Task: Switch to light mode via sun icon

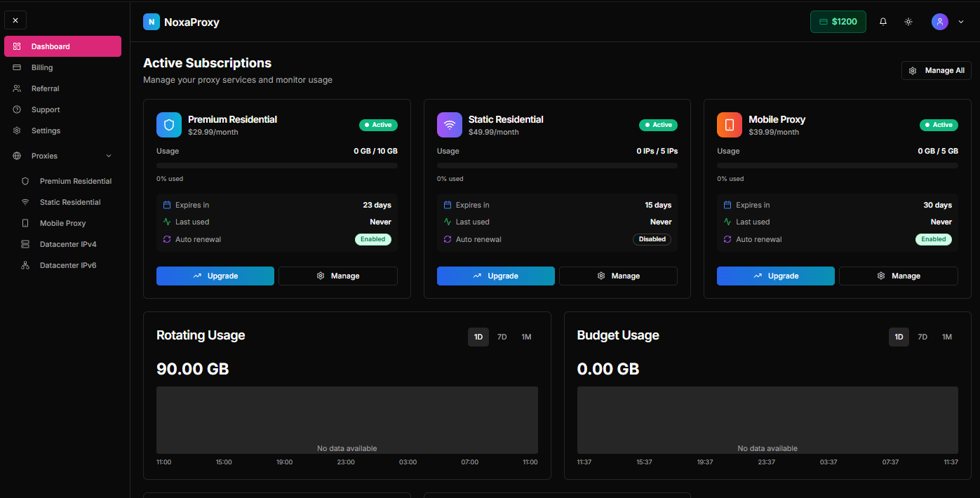Action: pos(908,22)
